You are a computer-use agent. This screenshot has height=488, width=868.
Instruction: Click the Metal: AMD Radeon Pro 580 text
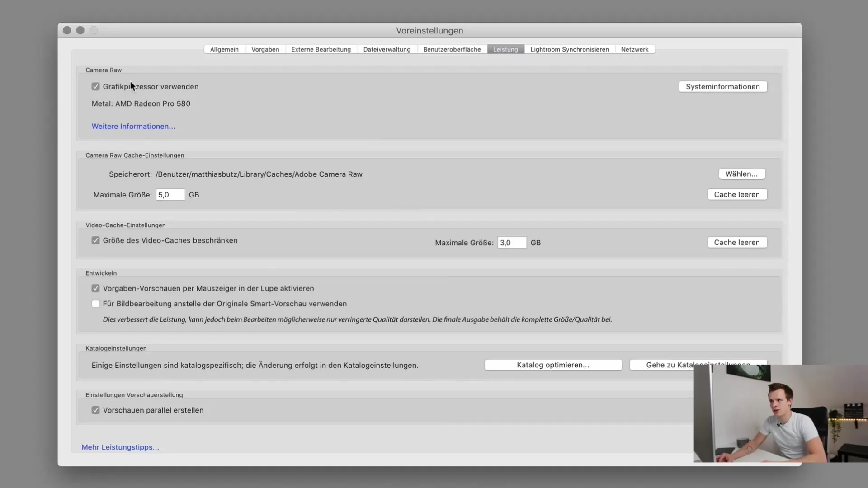tap(141, 103)
